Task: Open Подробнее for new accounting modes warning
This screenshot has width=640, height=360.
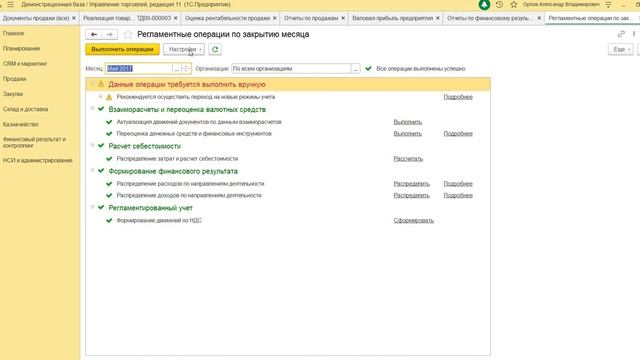Action: pos(458,97)
